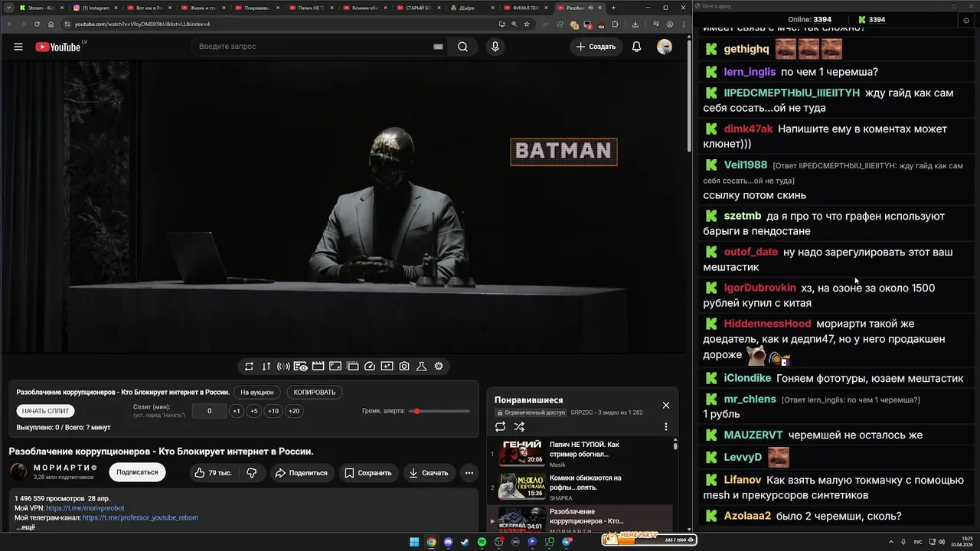
Task: Like the video with 79 тыс. thumbs up
Action: [213, 473]
